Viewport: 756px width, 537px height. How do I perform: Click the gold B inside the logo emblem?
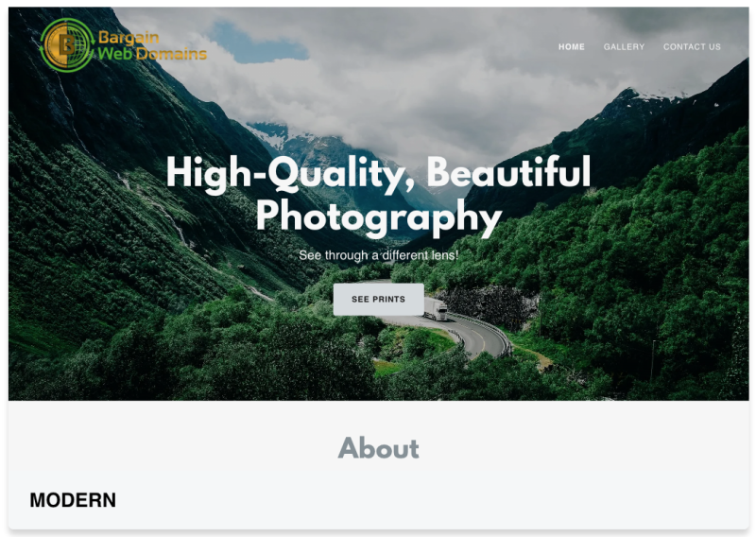(66, 45)
